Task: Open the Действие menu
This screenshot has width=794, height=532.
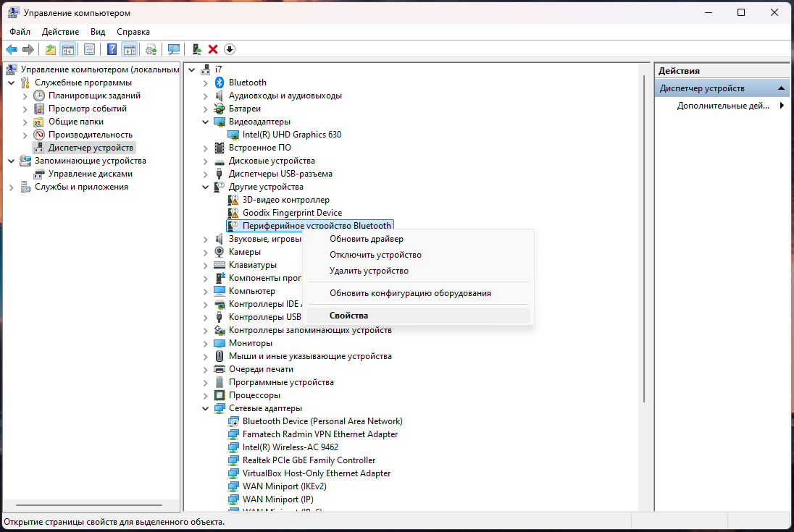Action: coord(60,31)
